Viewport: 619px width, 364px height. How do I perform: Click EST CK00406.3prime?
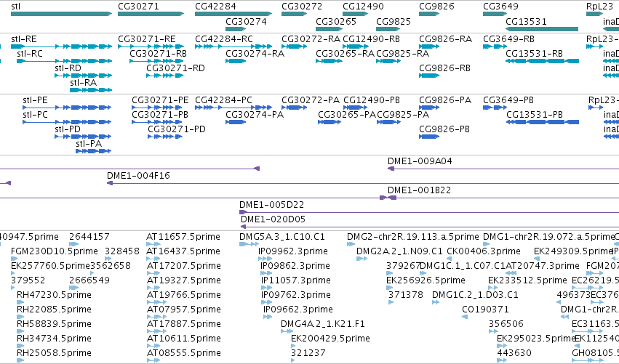click(484, 251)
